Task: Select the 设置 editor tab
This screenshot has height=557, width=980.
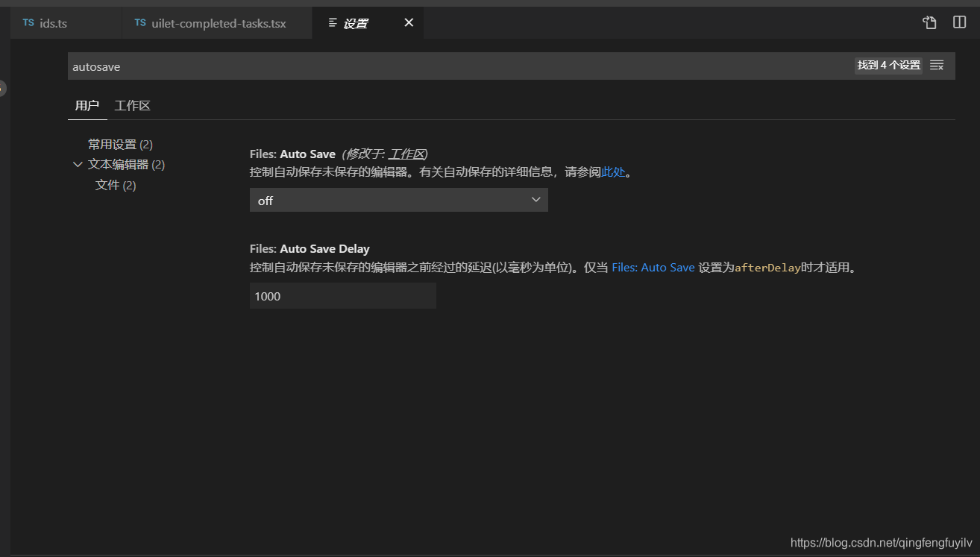Action: pyautogui.click(x=368, y=23)
